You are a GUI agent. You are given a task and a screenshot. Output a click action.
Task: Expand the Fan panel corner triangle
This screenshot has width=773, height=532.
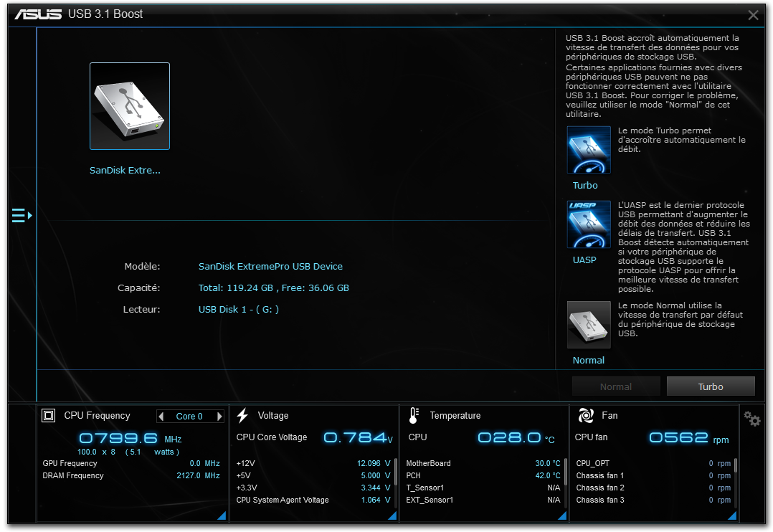pyautogui.click(x=732, y=516)
